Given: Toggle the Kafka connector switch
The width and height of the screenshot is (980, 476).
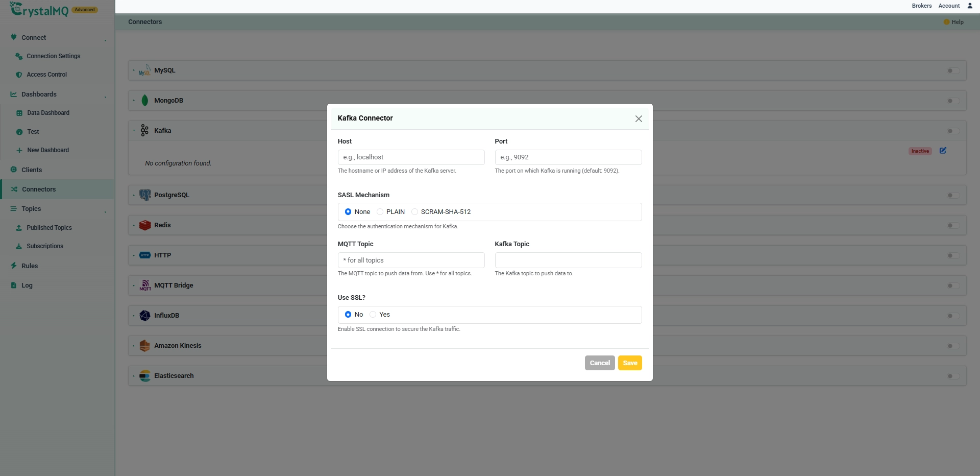Looking at the screenshot, I should (x=953, y=131).
